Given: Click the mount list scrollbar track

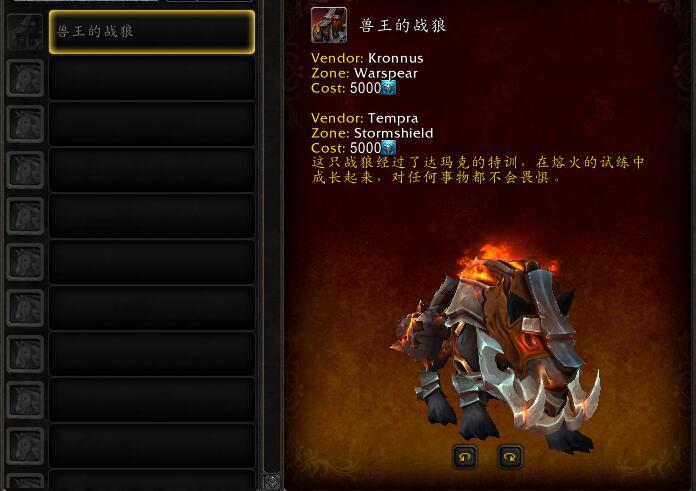Looking at the screenshot, I should pyautogui.click(x=272, y=235).
